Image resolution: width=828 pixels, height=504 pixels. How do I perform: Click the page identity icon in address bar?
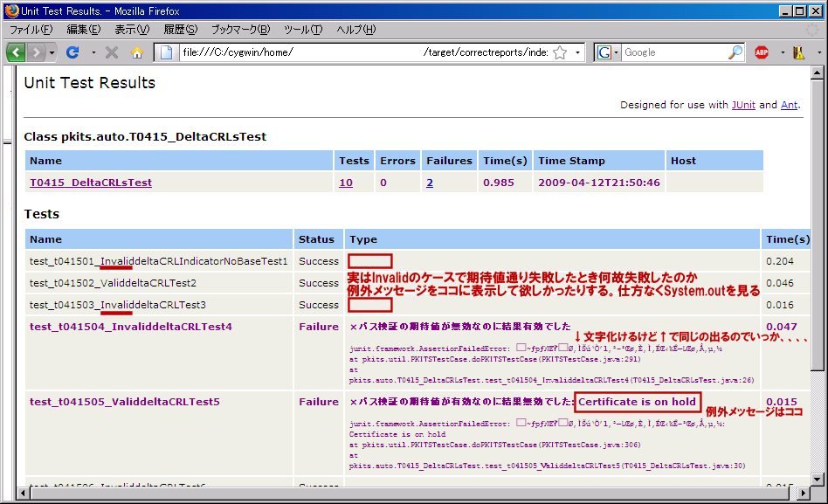[x=166, y=52]
